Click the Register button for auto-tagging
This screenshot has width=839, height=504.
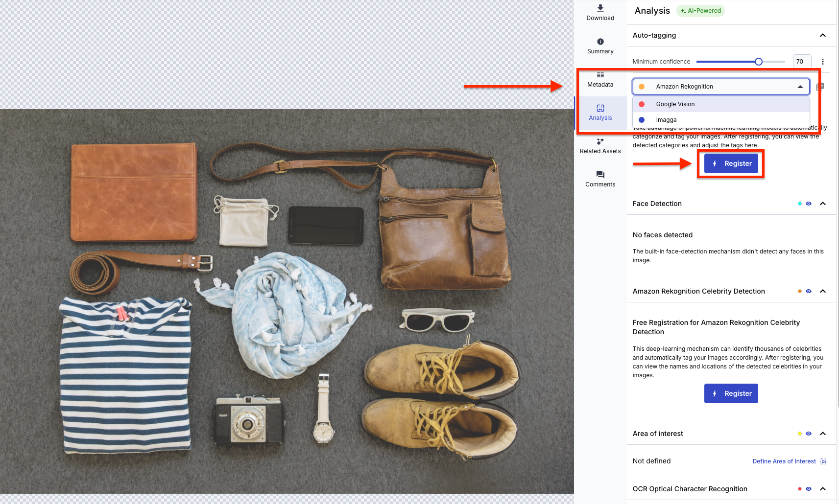731,163
